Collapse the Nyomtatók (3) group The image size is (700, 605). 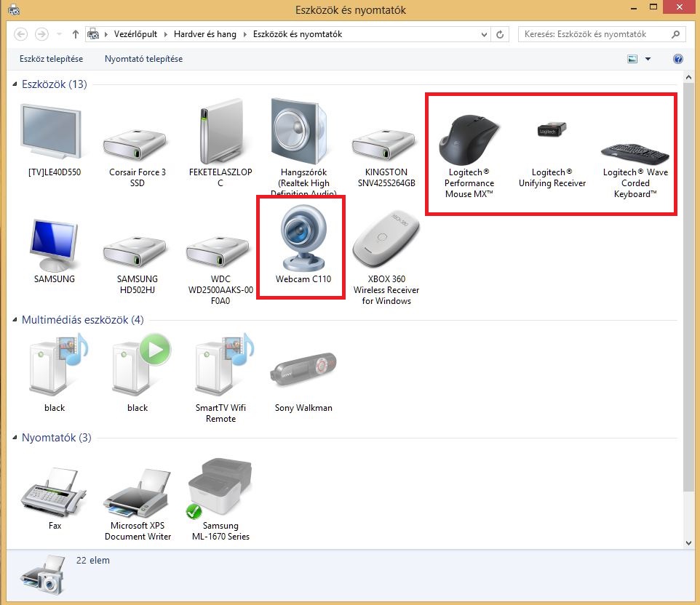[x=15, y=438]
